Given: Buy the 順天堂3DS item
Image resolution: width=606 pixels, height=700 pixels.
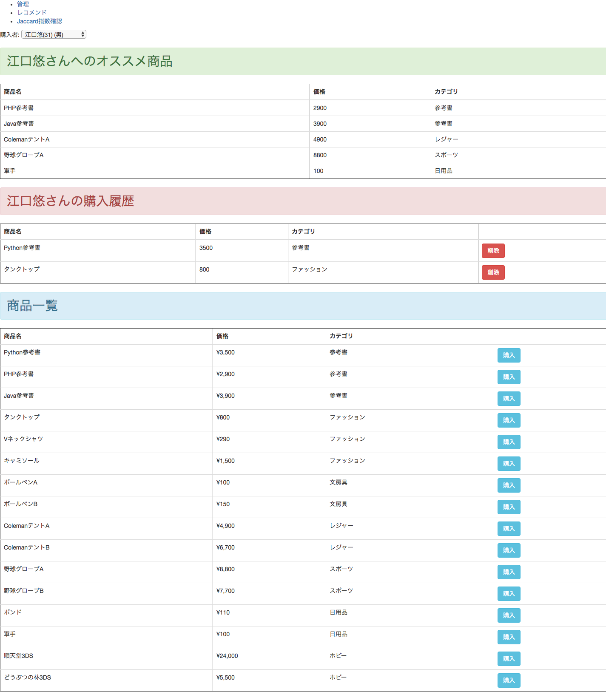Looking at the screenshot, I should click(x=509, y=659).
